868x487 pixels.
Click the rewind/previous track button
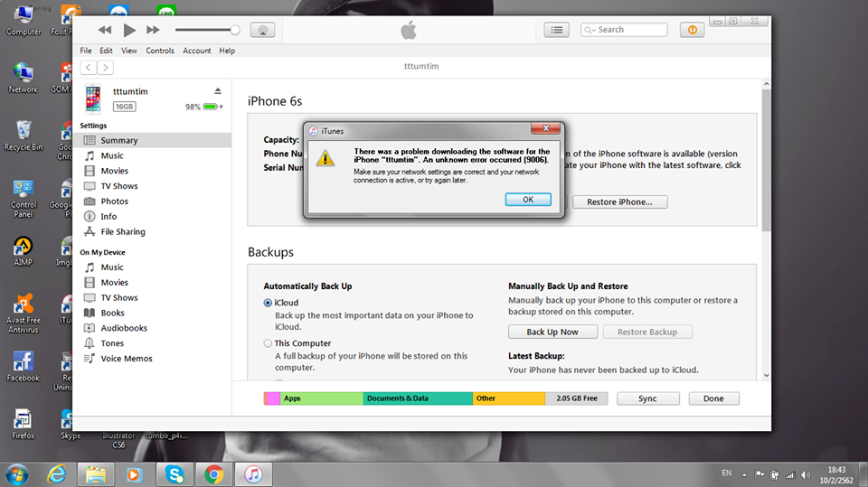[x=104, y=30]
